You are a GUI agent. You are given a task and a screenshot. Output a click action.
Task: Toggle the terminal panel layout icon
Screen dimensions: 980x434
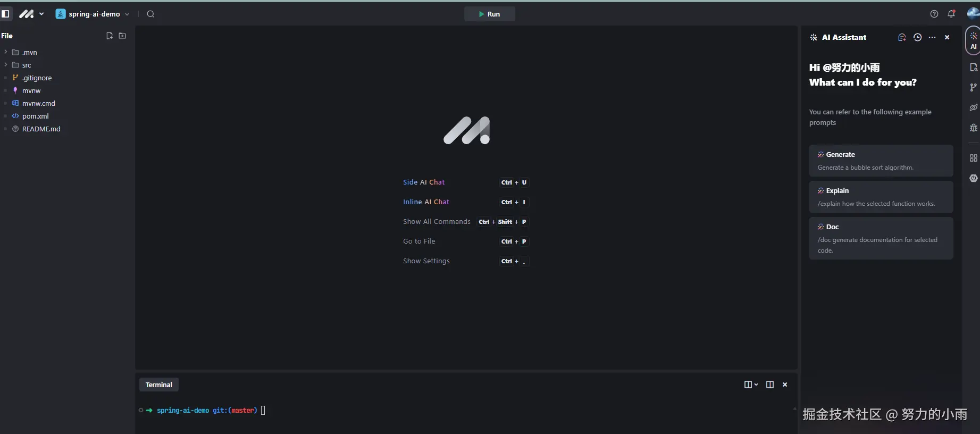coord(769,385)
